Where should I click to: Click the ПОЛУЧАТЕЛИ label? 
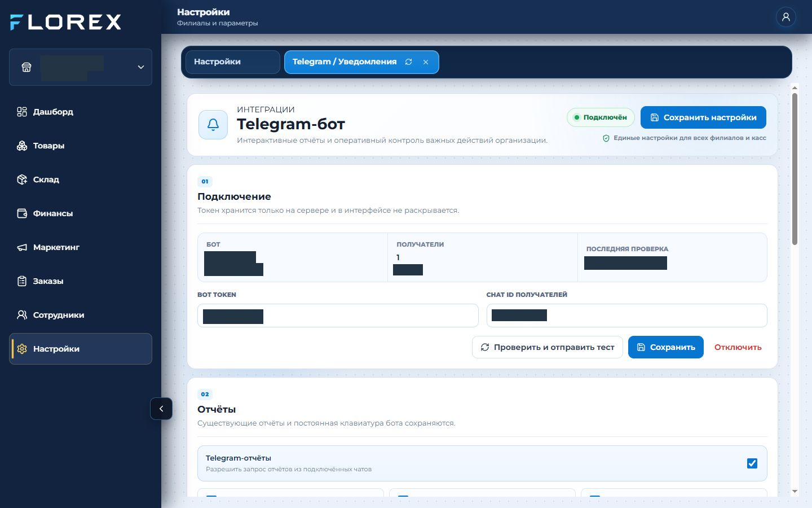coord(420,244)
